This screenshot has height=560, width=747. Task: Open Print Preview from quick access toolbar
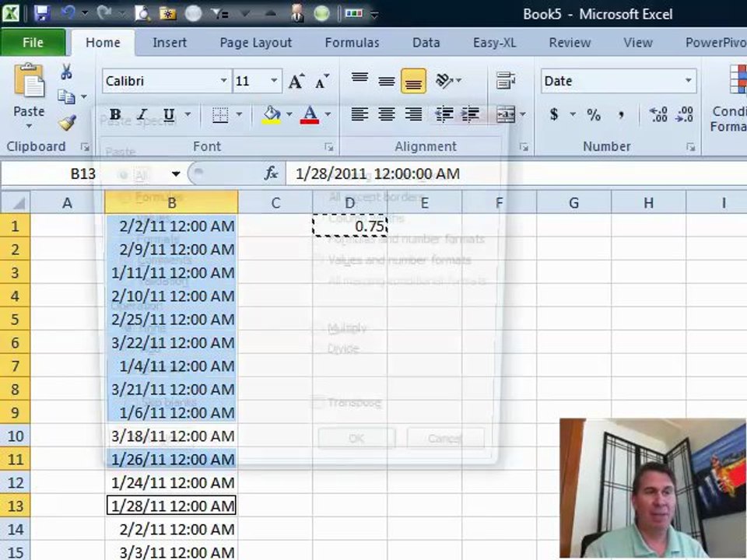pyautogui.click(x=142, y=13)
